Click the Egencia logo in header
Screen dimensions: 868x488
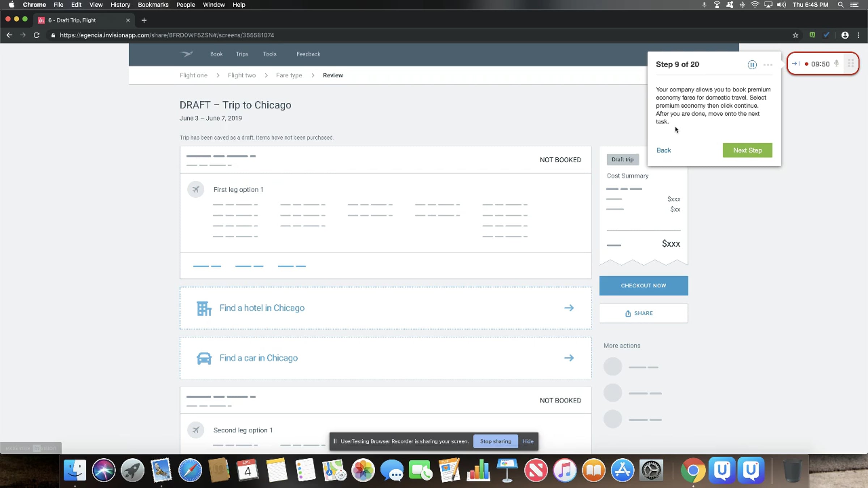tap(187, 54)
